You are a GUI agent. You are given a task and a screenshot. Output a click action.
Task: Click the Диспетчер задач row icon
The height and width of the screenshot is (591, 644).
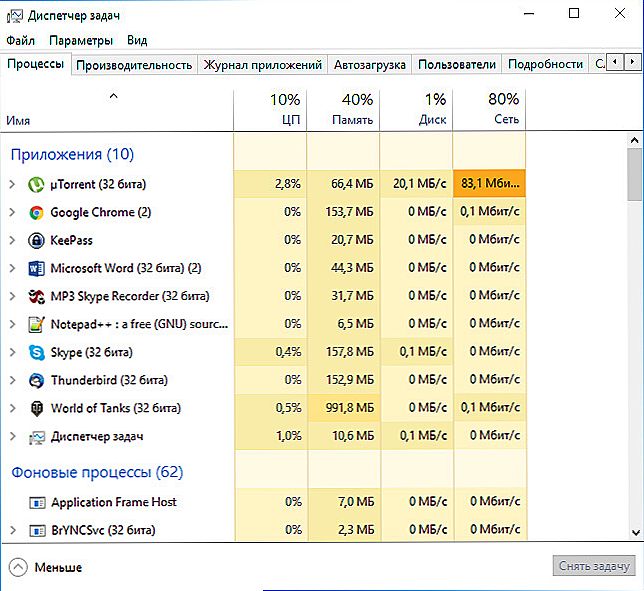click(37, 437)
